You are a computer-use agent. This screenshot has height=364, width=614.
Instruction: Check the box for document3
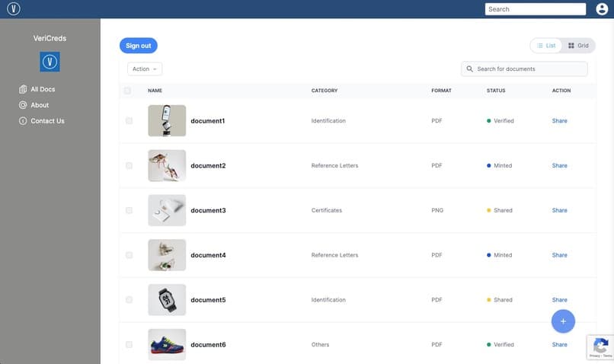coord(129,210)
